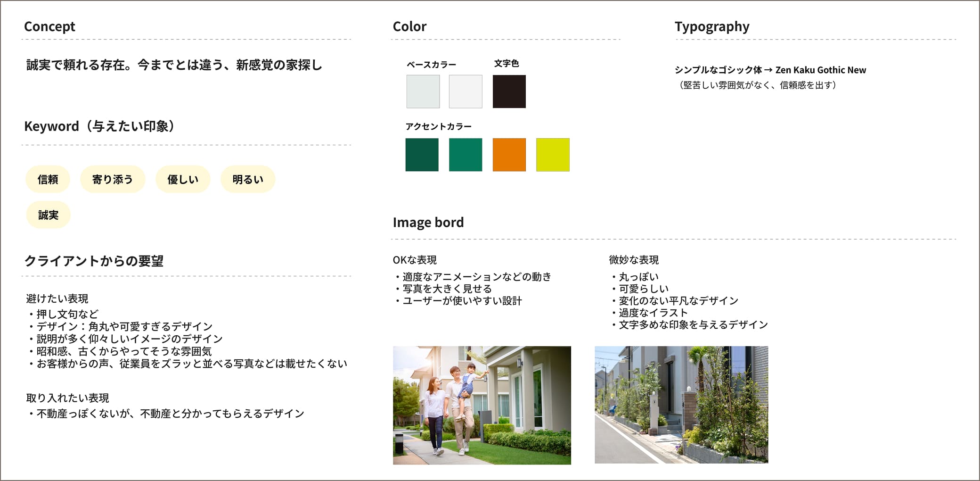Open the family walking photo thumbnail
Screen dimensions: 980x481
482,405
